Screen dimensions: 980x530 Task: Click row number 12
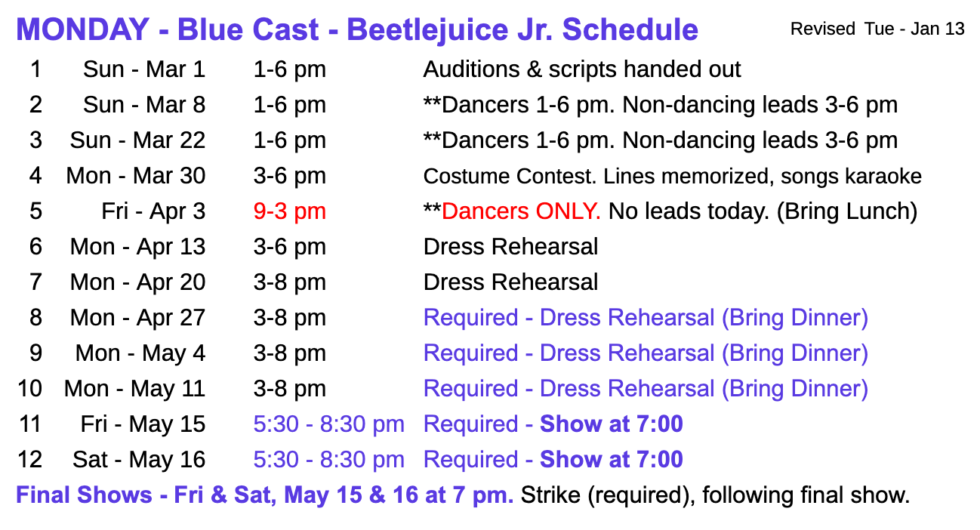(x=30, y=460)
